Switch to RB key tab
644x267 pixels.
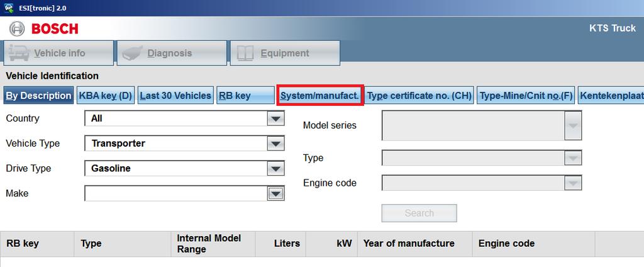(x=246, y=96)
